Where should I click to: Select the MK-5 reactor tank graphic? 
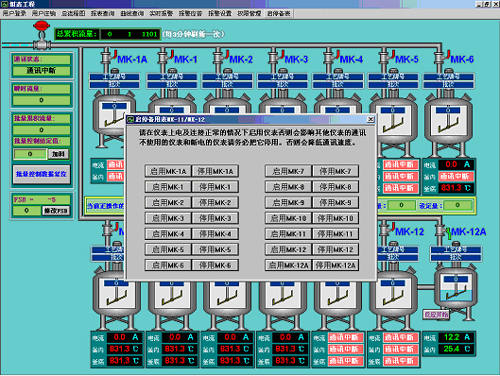[x=393, y=123]
